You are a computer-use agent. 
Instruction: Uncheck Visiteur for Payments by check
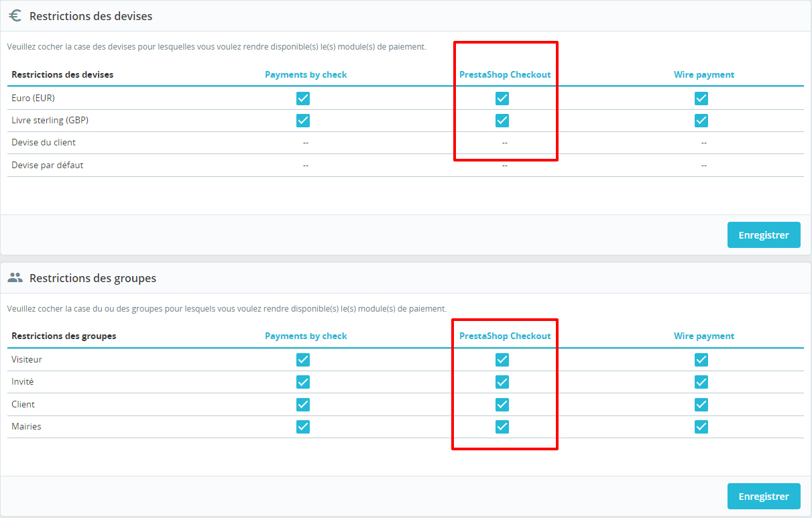[x=303, y=360]
